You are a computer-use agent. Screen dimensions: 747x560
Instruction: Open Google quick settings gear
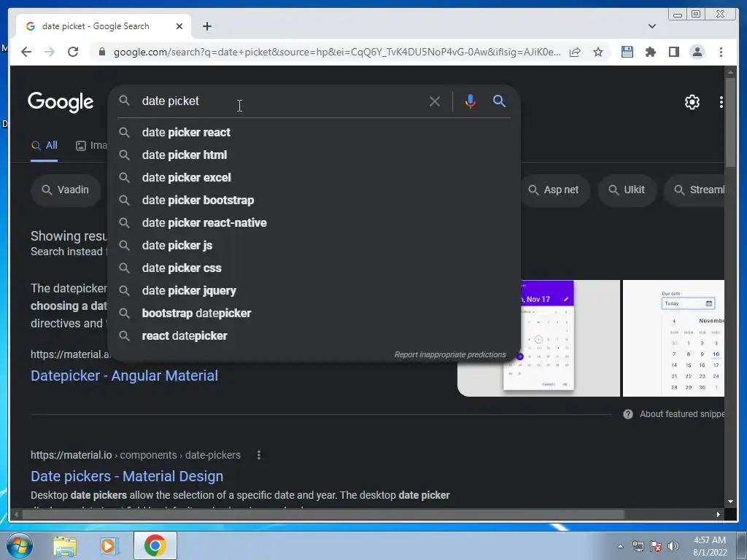[692, 102]
